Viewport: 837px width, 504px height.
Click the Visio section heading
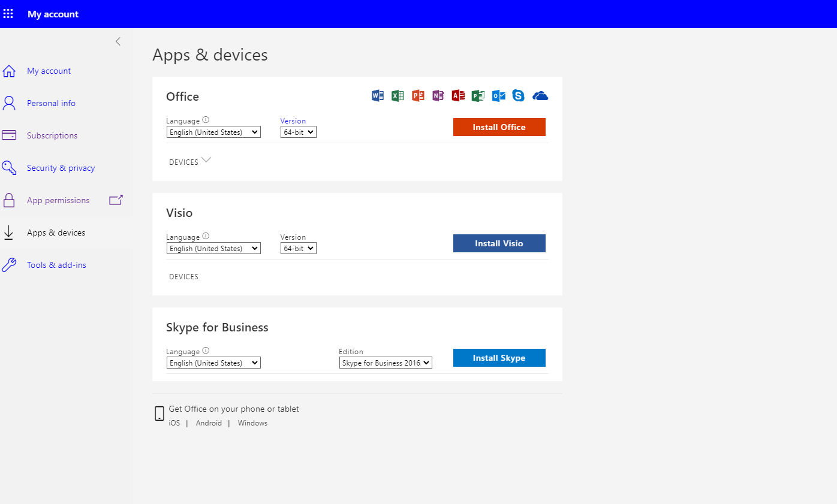pos(179,213)
